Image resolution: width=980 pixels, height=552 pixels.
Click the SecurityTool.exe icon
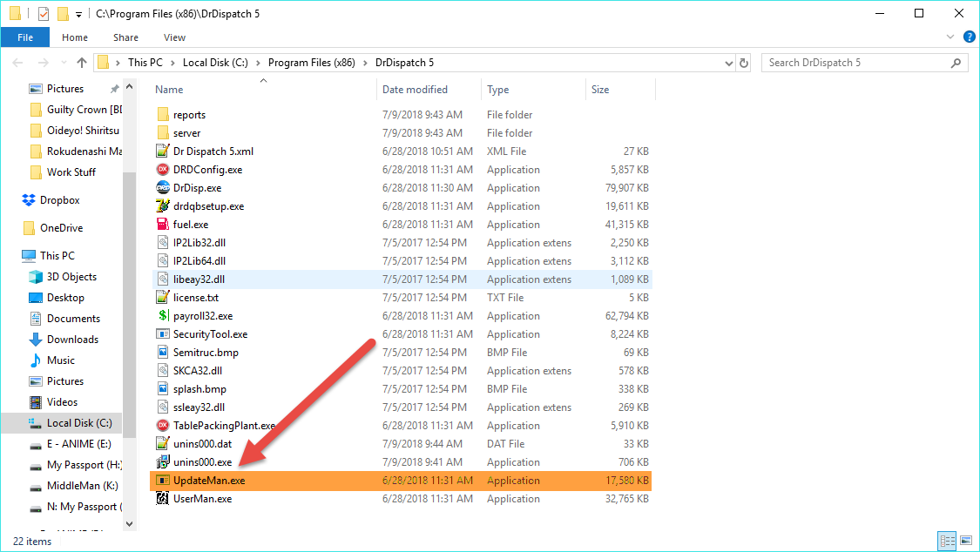[x=163, y=333]
